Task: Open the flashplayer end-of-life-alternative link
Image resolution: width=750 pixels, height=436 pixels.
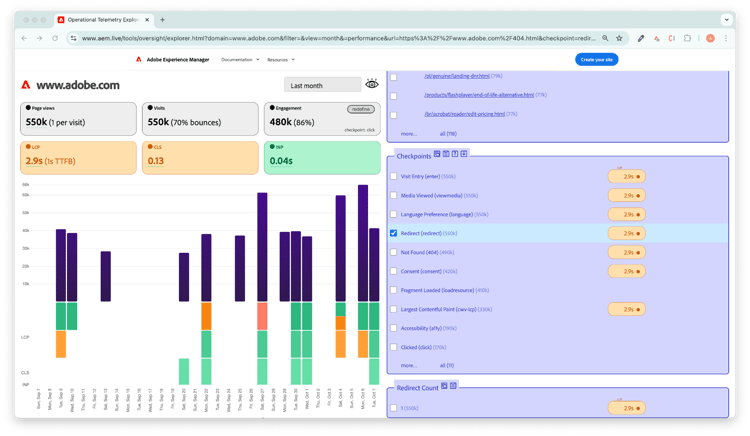Action: (470, 95)
